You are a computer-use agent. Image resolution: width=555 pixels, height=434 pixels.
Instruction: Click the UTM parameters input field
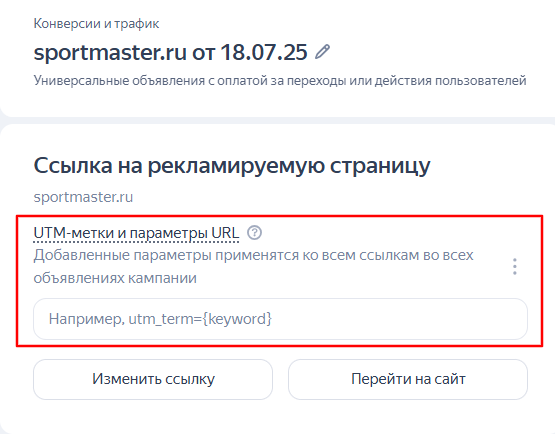[x=280, y=319]
